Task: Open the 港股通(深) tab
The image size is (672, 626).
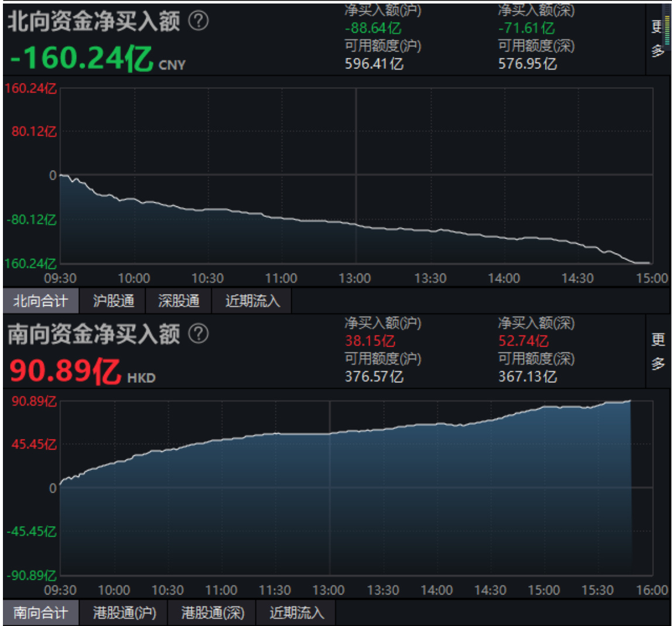Action: [x=212, y=613]
